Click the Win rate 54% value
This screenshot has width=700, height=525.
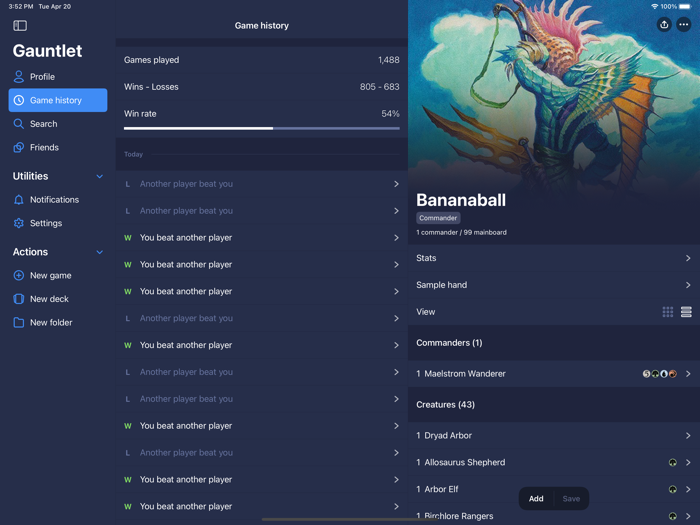[390, 114]
